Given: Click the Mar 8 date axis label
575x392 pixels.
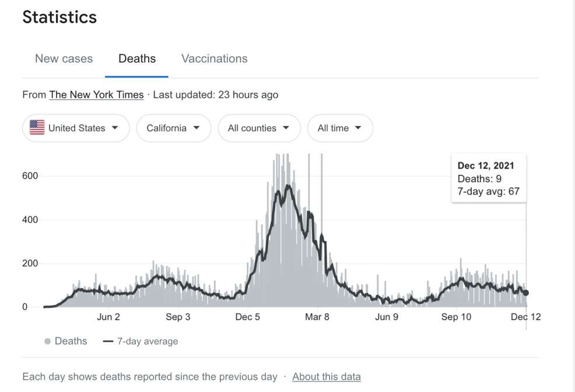Looking at the screenshot, I should coord(317,317).
